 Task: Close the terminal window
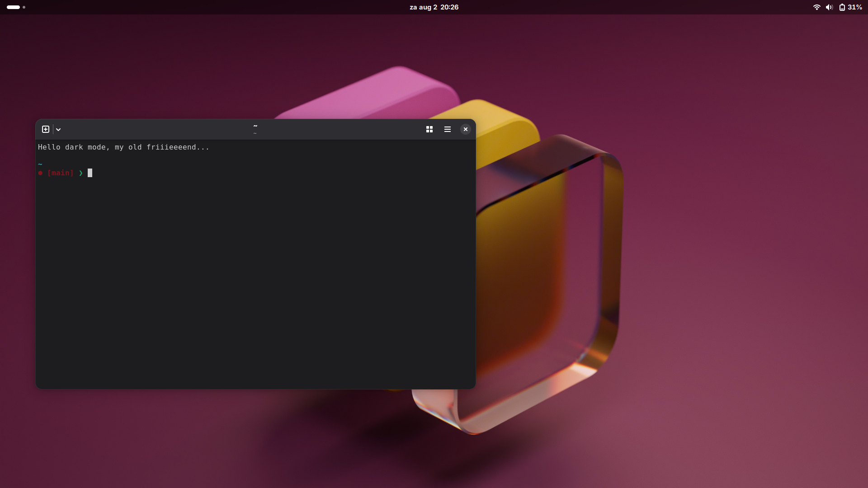(466, 129)
